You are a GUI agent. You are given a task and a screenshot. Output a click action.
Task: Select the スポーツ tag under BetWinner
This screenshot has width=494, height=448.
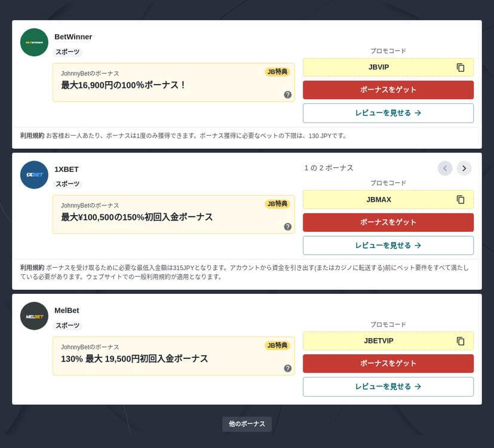click(67, 52)
